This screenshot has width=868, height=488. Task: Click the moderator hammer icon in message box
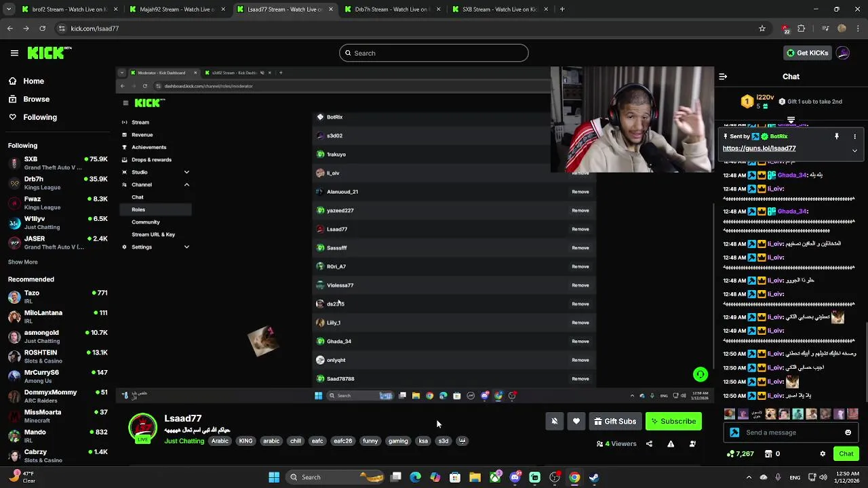click(x=734, y=432)
